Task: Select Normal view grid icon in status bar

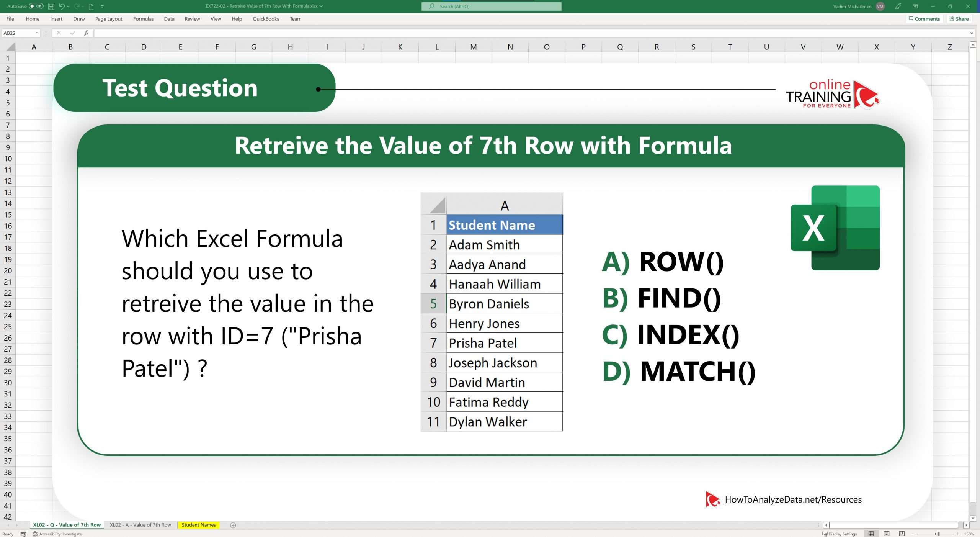Action: coord(871,534)
